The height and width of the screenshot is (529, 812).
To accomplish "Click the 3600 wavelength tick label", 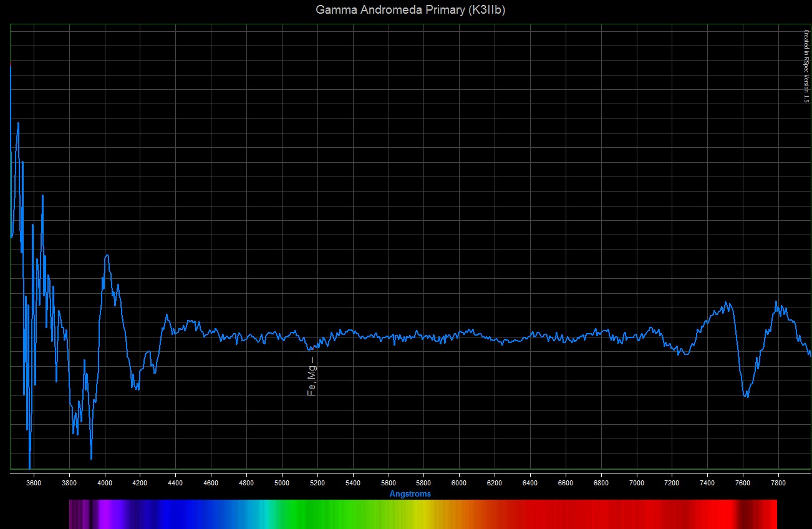I will tap(34, 482).
